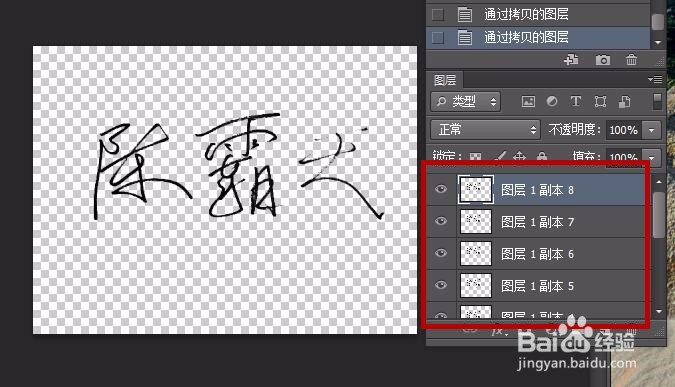This screenshot has width=675, height=387.
Task: Click layers panel scrollbar up arrow
Action: tap(659, 182)
